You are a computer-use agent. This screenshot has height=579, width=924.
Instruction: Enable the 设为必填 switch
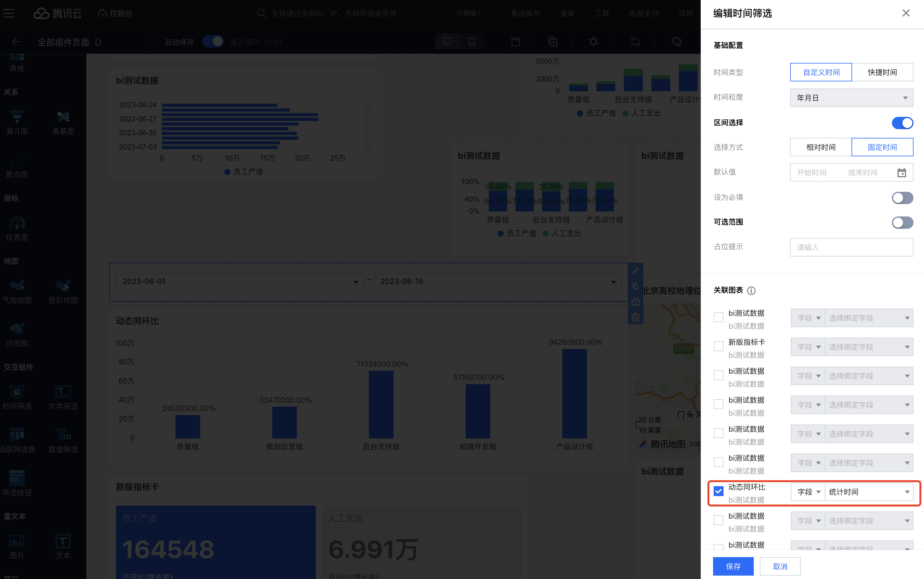coord(902,198)
